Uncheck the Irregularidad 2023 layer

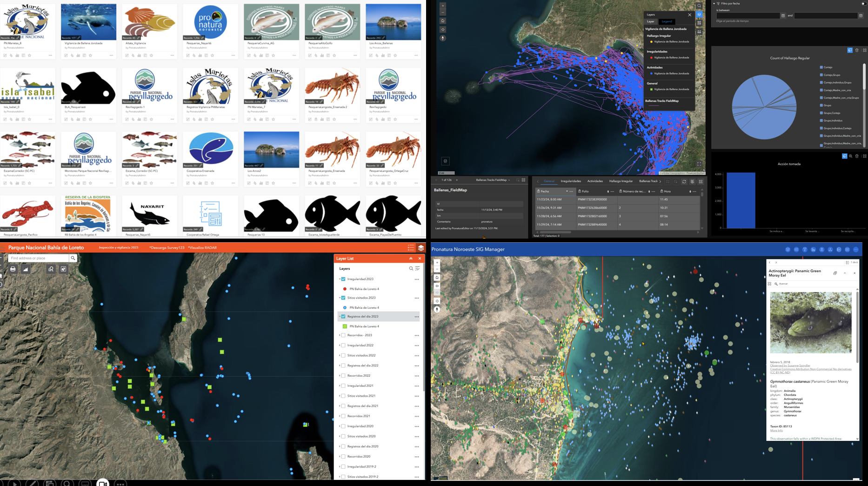click(x=343, y=279)
